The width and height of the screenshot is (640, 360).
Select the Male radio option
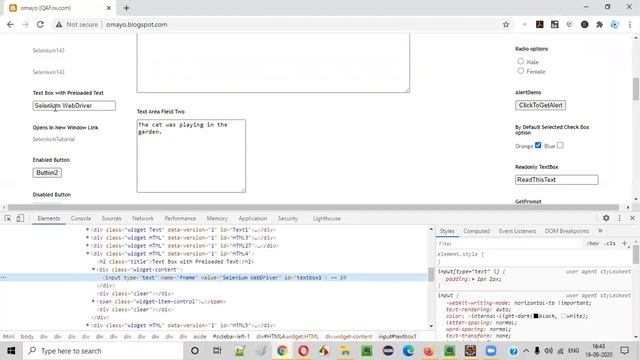click(x=520, y=61)
